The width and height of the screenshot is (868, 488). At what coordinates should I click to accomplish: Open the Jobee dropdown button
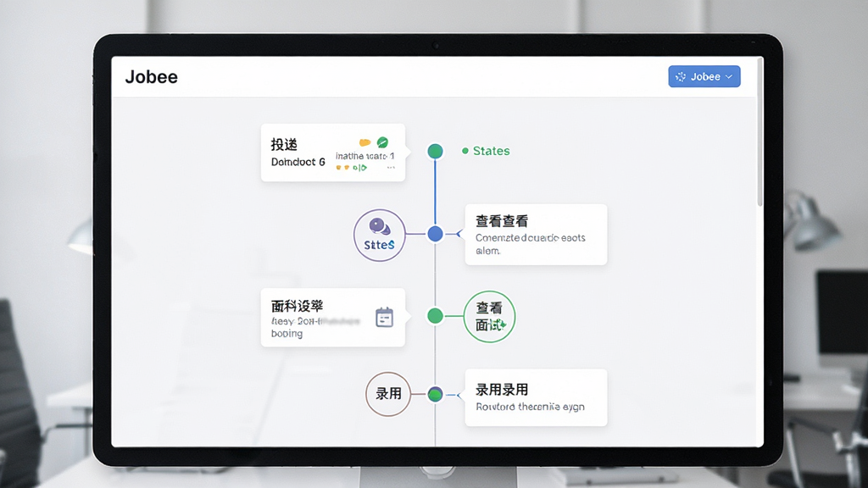(704, 76)
